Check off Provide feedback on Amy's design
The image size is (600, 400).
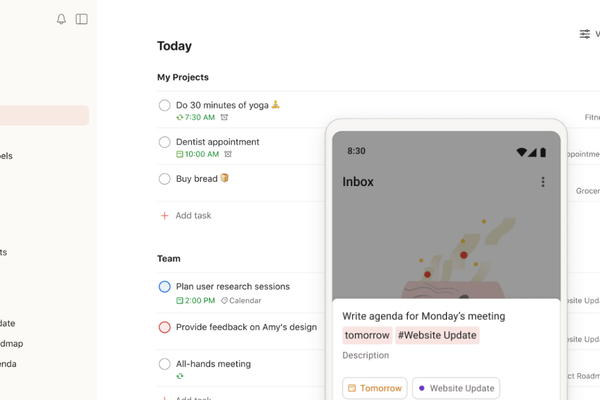[165, 327]
